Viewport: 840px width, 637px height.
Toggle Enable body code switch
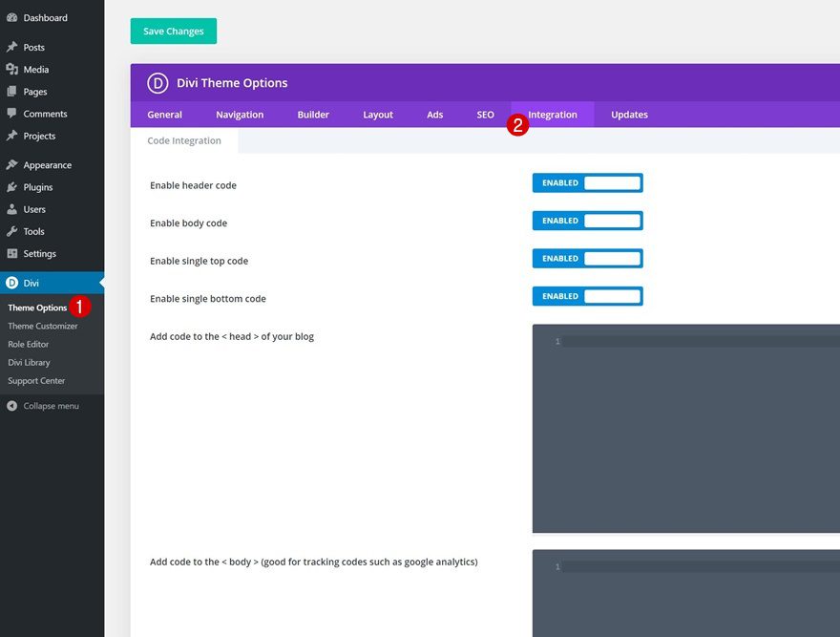coord(588,221)
